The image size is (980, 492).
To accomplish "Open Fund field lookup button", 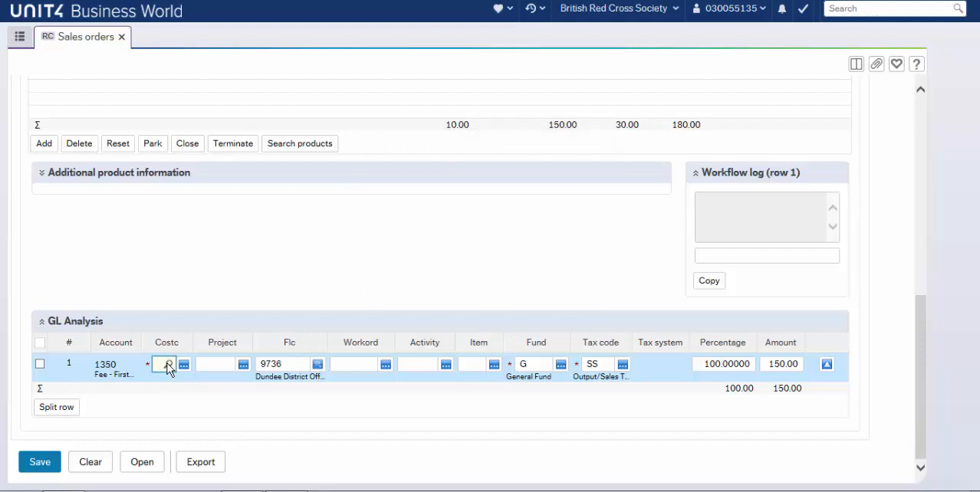I will pos(561,364).
